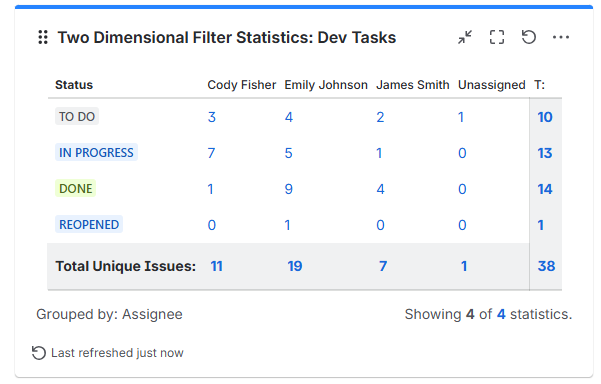The height and width of the screenshot is (384, 601).
Task: Open the TO DO status lozenge
Action: (77, 117)
